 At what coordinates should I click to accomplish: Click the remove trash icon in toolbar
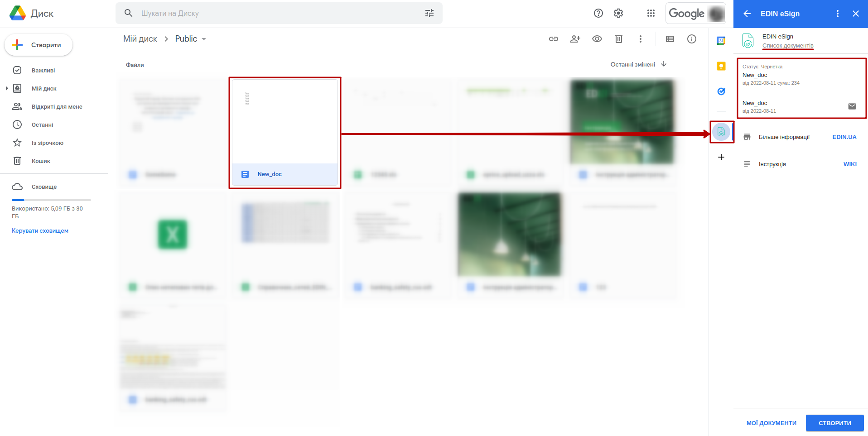[x=619, y=39]
